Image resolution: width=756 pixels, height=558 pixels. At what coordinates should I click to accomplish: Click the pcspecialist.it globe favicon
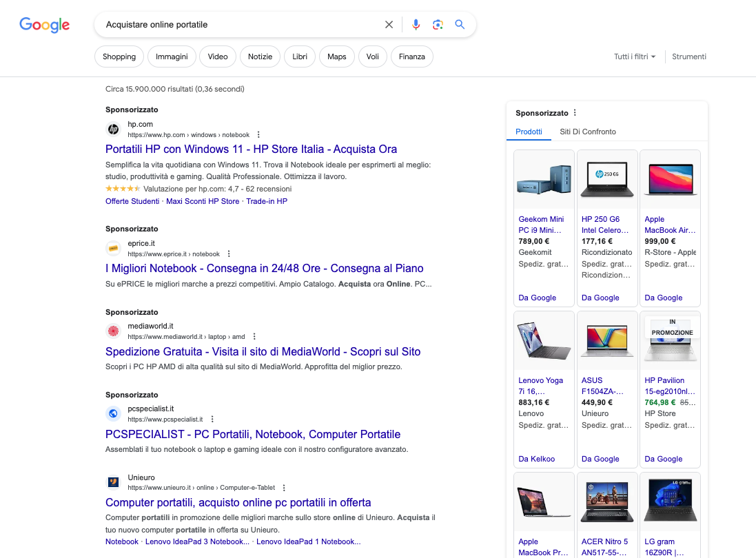click(113, 413)
